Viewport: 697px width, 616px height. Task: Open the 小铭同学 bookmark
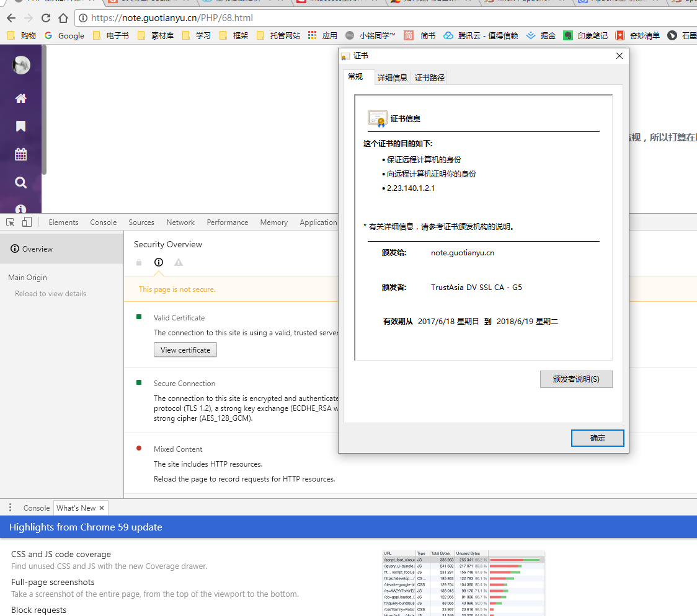[370, 35]
